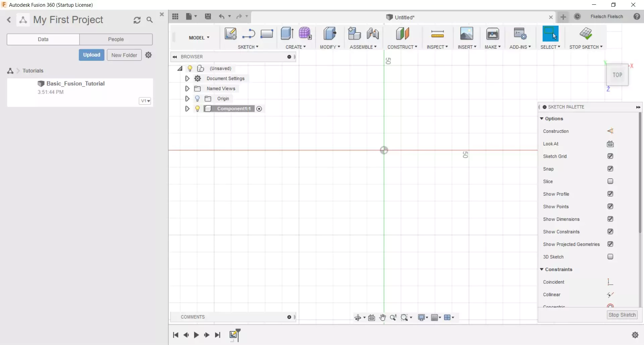The image size is (644, 345).
Task: Open the Help question mark menu
Action: (637, 16)
